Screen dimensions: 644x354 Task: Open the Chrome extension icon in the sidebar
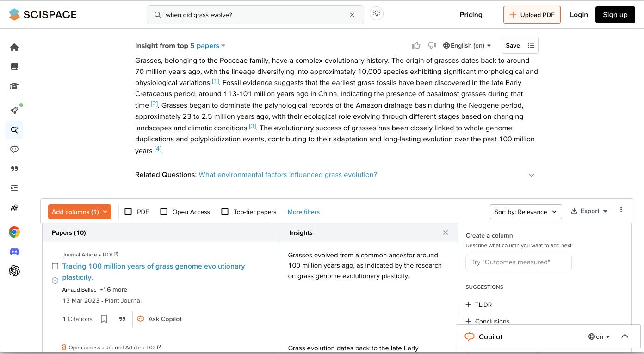14,232
